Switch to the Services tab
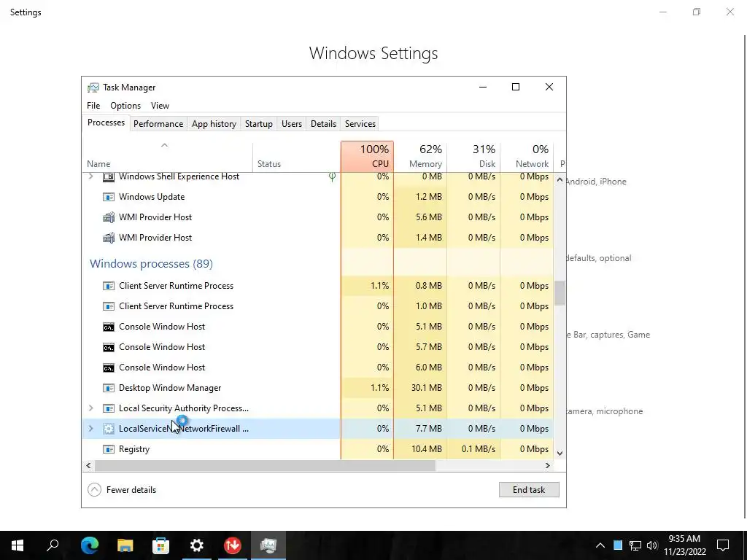Screen dimensions: 747x560 pos(360,124)
